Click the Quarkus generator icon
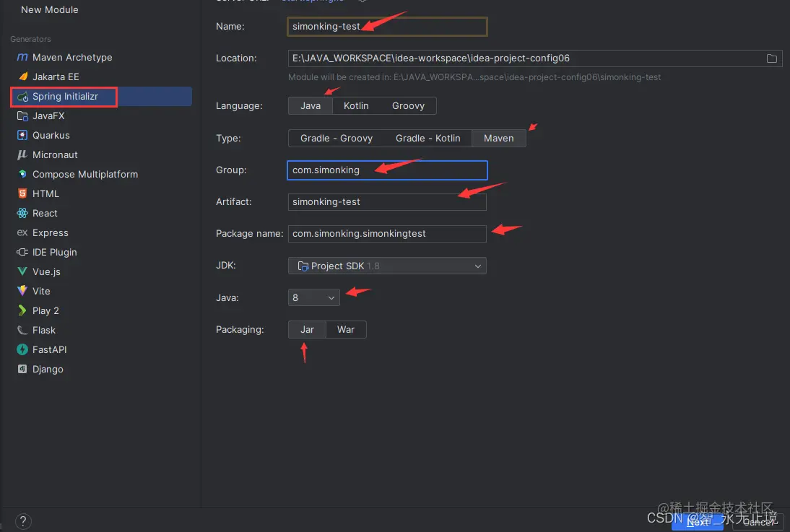 click(x=22, y=135)
